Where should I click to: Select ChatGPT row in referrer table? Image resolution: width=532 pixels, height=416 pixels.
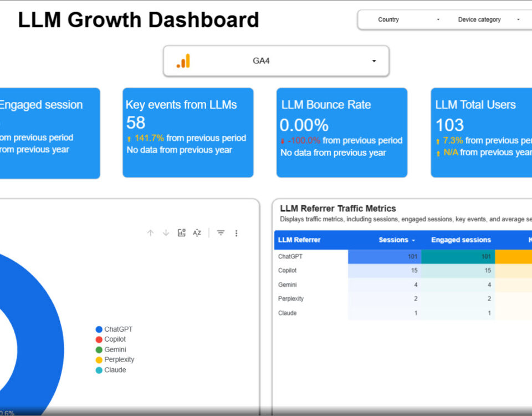pyautogui.click(x=403, y=257)
